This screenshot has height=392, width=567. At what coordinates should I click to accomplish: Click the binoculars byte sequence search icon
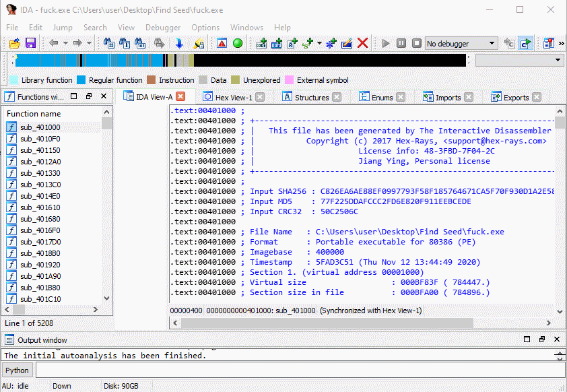click(140, 43)
